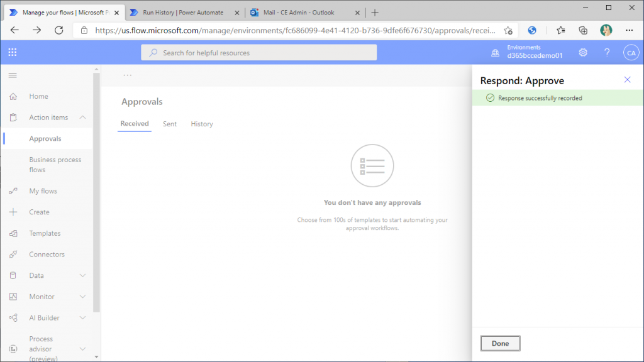Click the Home icon in sidebar
The width and height of the screenshot is (644, 362).
click(13, 96)
